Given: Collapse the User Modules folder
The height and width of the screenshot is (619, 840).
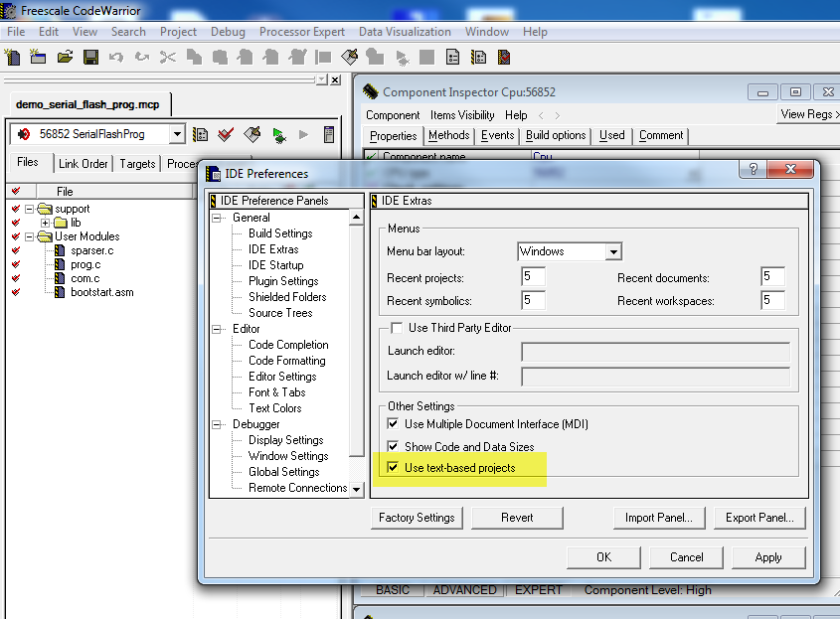Looking at the screenshot, I should coord(30,236).
